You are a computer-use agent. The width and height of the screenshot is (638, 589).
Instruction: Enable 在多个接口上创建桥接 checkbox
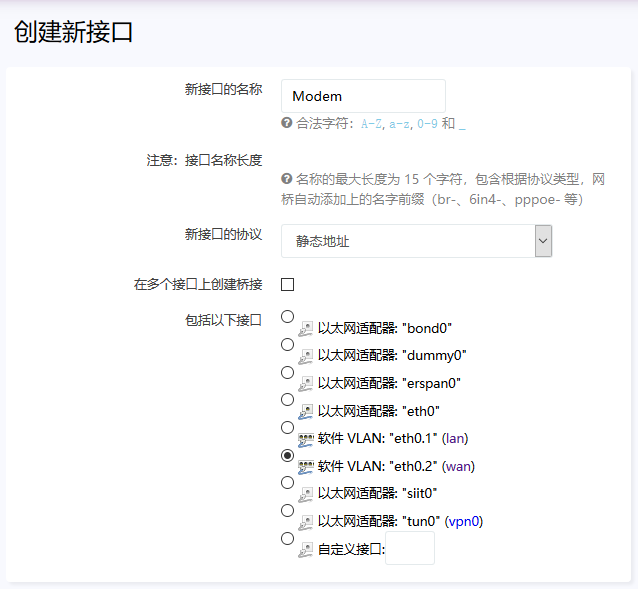[x=287, y=284]
